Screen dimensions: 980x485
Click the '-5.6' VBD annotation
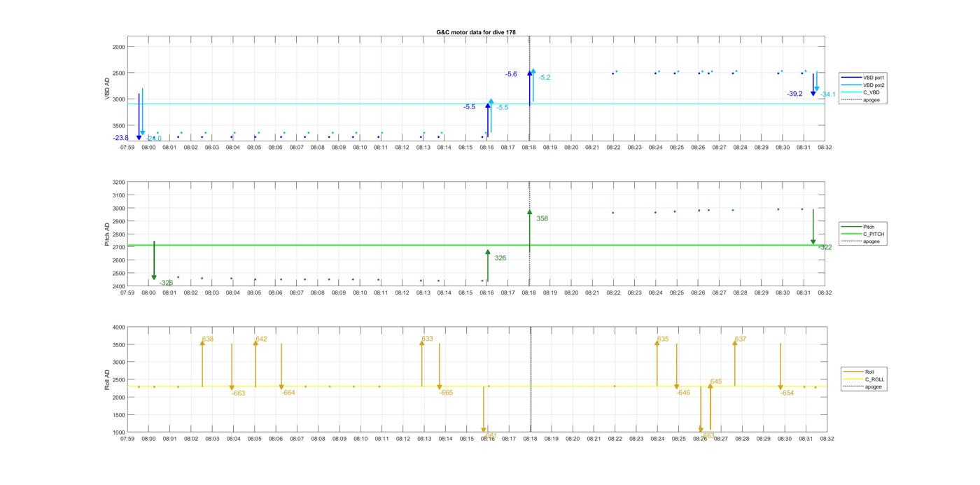tap(511, 74)
